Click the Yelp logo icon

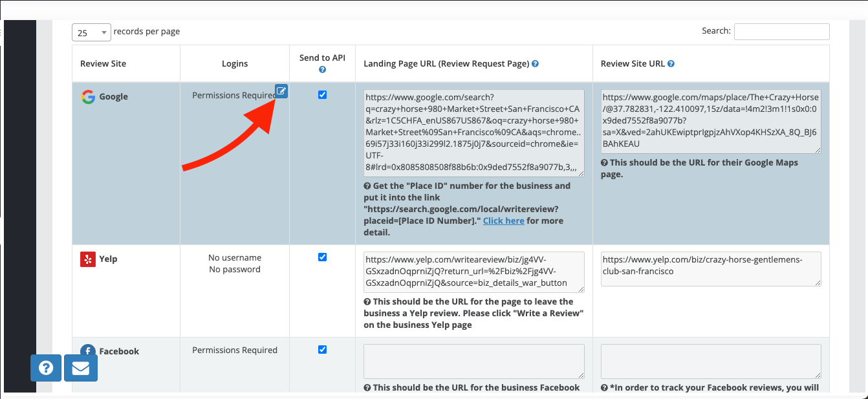[88, 259]
